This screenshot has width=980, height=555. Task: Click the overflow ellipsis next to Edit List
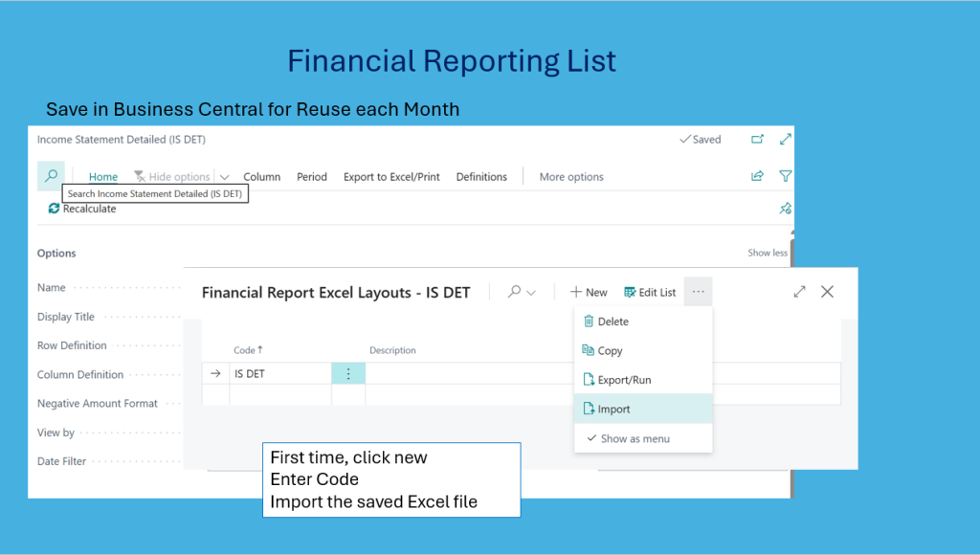[698, 292]
